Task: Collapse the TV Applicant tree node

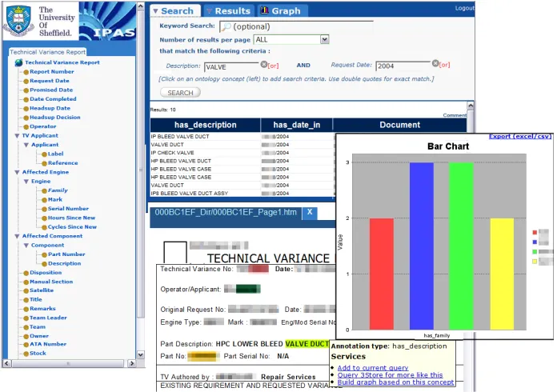Action: pyautogui.click(x=17, y=136)
